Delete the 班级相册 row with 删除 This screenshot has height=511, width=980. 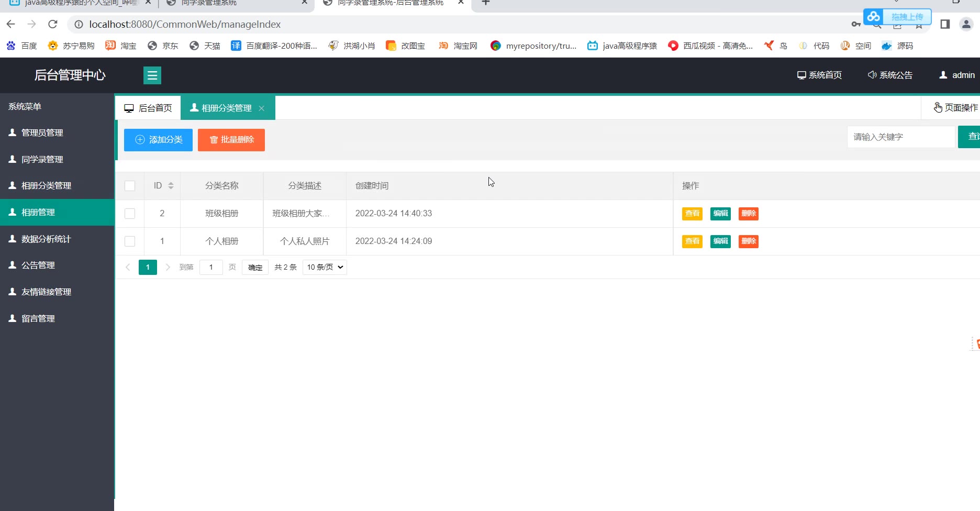pyautogui.click(x=749, y=214)
